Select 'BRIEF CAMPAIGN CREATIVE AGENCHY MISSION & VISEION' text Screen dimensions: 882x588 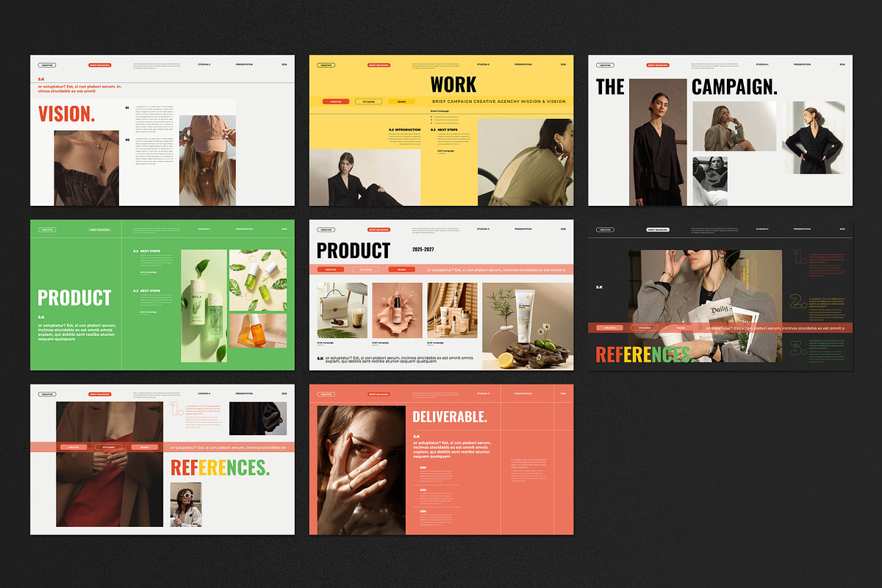click(x=498, y=101)
